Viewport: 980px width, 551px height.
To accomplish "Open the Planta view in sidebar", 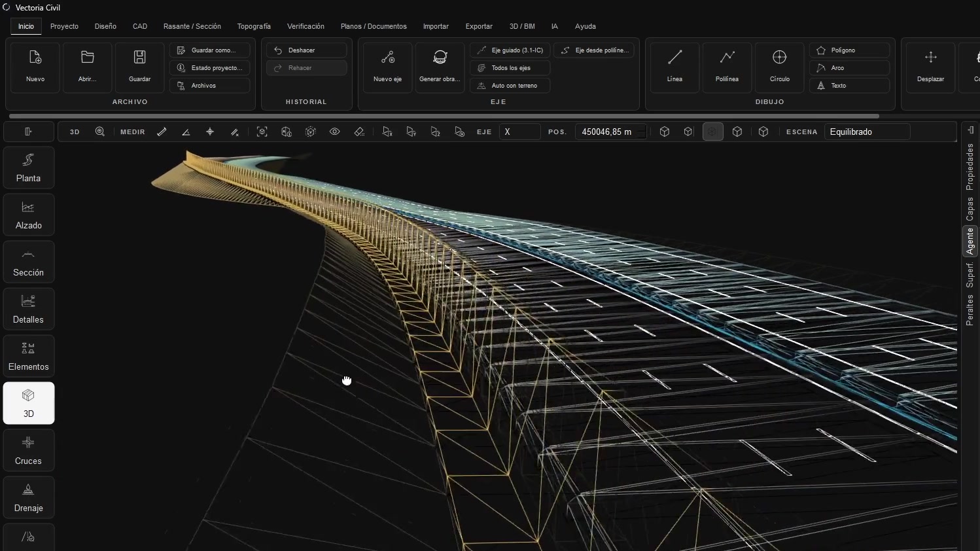I will (x=29, y=168).
